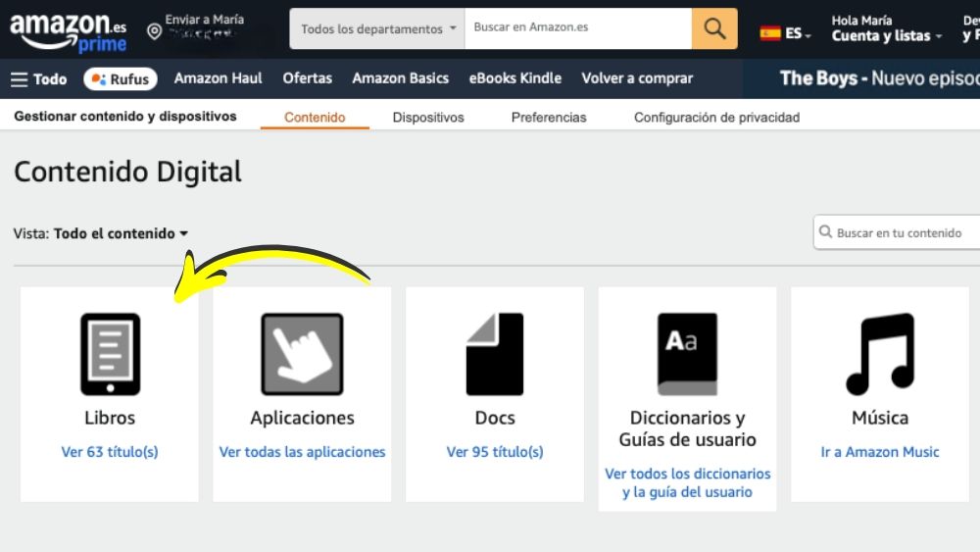980x552 pixels.
Task: Click the Rufus assistant icon
Action: click(99, 79)
